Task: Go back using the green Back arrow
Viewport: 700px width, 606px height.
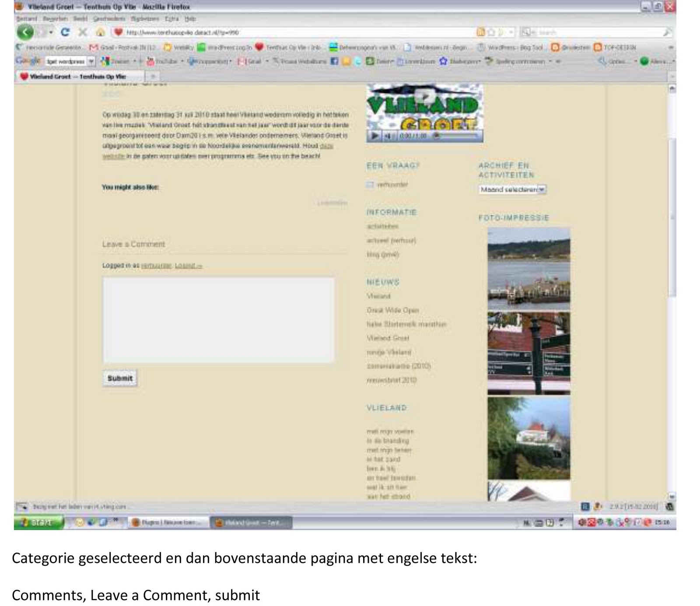Action: coord(25,32)
